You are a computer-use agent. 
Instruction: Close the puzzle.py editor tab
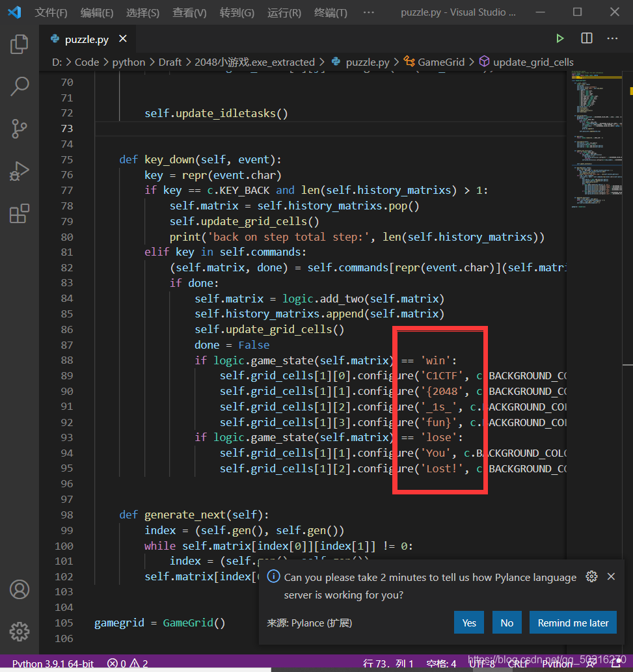click(122, 40)
